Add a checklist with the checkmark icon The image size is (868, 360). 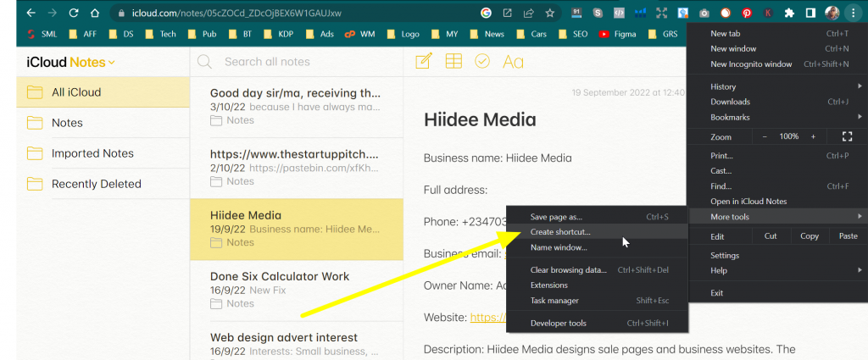[482, 61]
